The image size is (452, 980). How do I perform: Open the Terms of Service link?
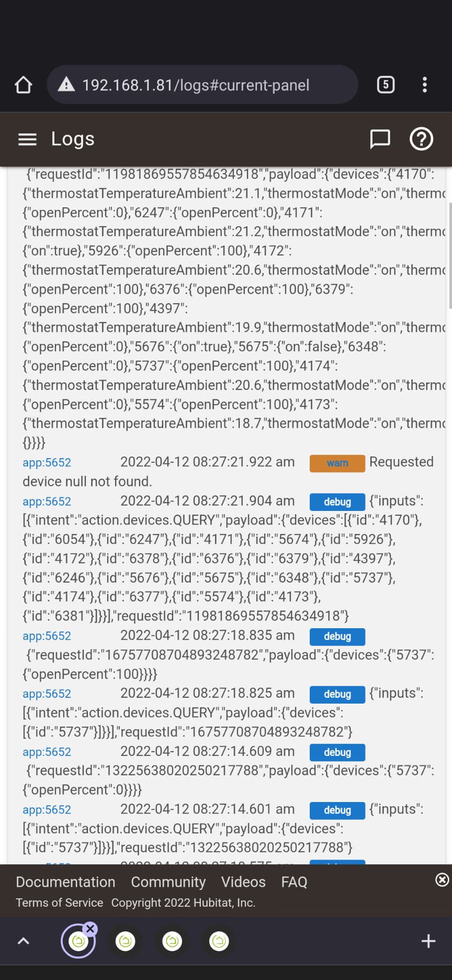59,903
